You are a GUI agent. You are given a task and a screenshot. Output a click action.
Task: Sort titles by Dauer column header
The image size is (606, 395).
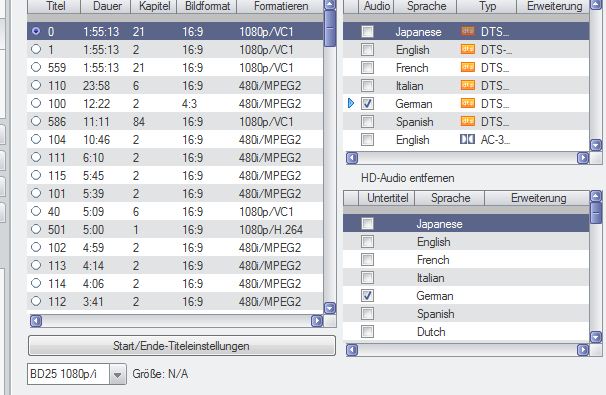pyautogui.click(x=107, y=6)
